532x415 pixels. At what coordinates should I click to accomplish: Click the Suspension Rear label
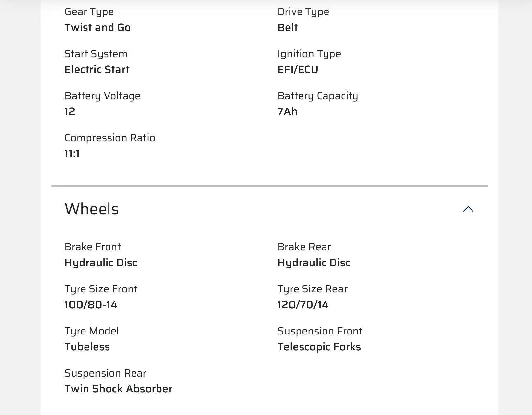[106, 373]
